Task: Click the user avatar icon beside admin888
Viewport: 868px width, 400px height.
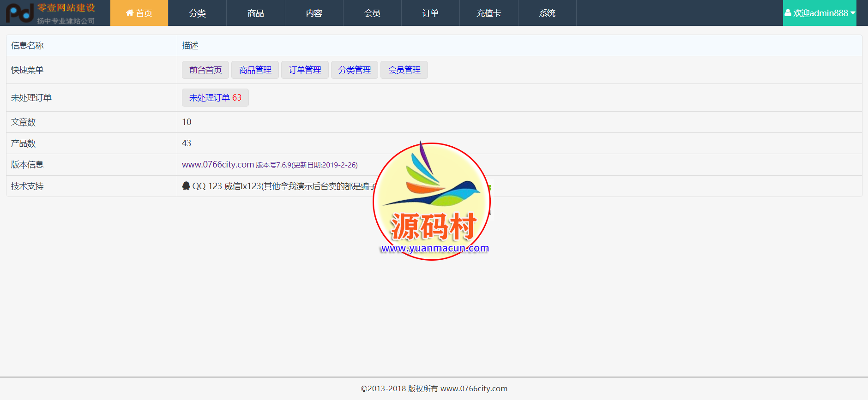Action: 788,13
